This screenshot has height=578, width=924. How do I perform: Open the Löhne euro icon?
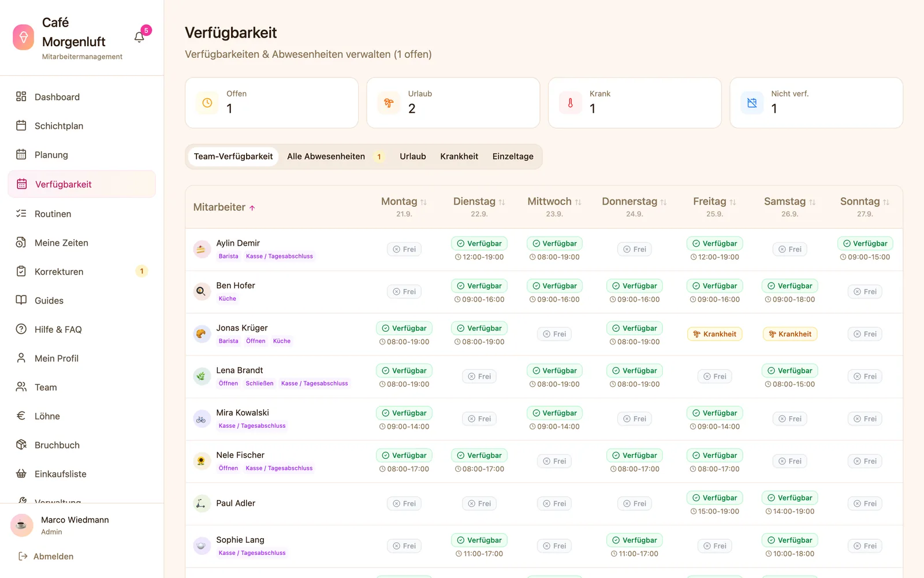click(21, 416)
